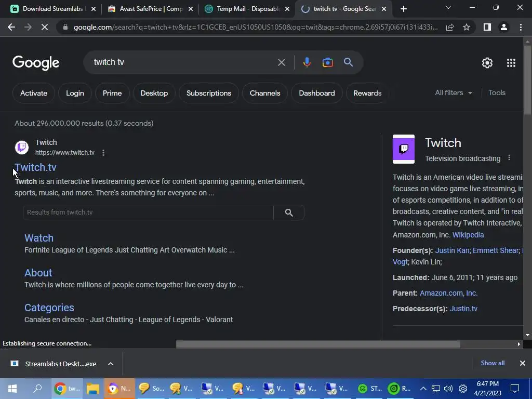
Task: Click Twitch favicon in search result
Action: [x=22, y=147]
